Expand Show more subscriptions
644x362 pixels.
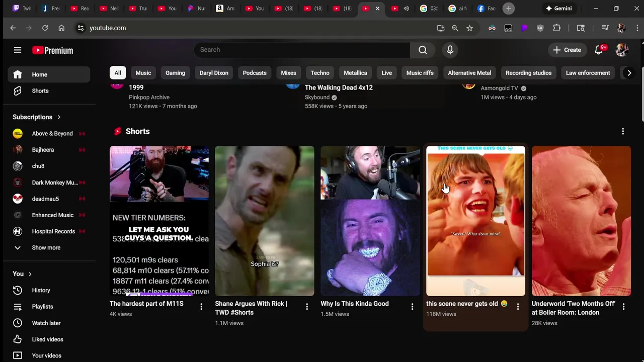(x=49, y=247)
